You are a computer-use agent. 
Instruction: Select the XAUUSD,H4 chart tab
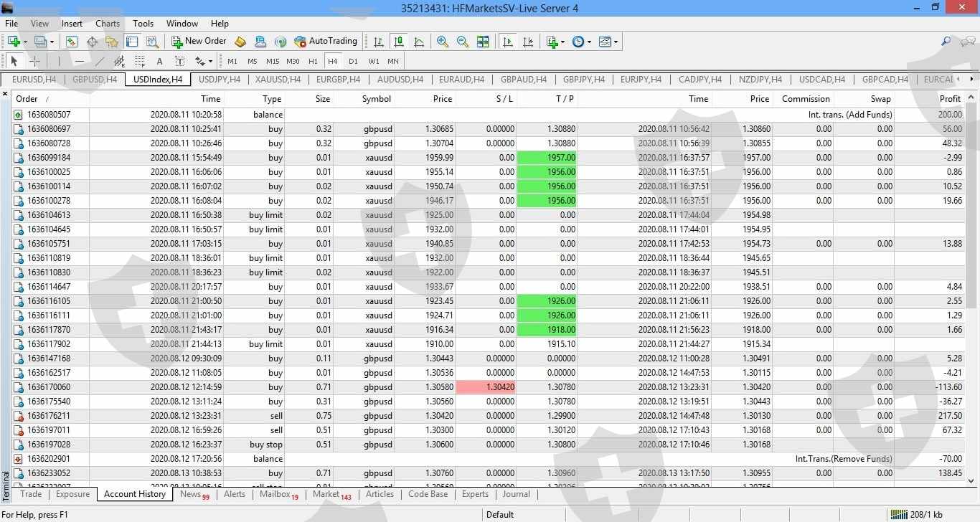click(278, 80)
